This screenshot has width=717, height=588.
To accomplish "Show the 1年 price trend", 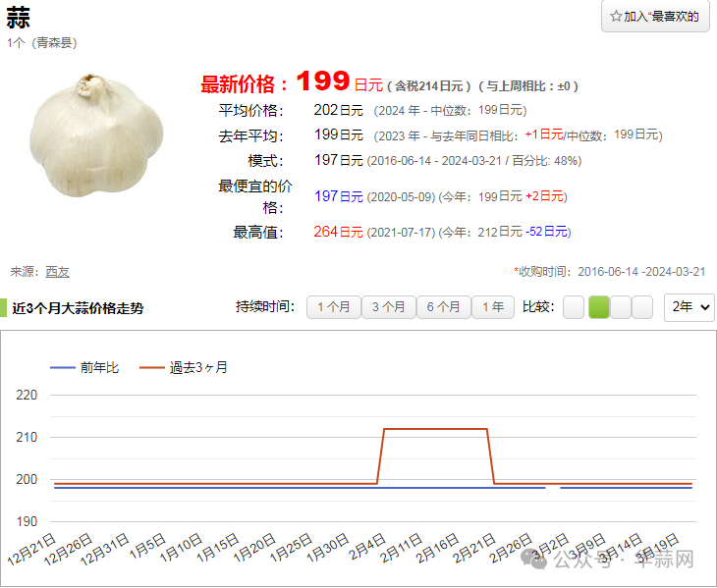I will (492, 307).
